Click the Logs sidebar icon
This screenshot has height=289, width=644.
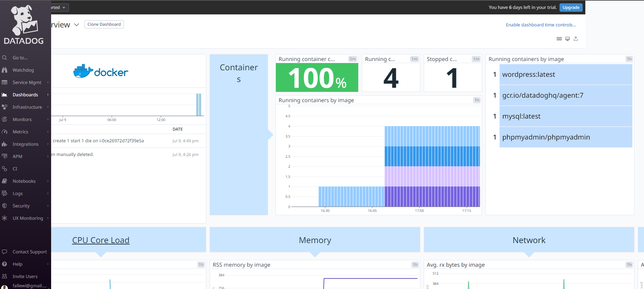click(4, 193)
